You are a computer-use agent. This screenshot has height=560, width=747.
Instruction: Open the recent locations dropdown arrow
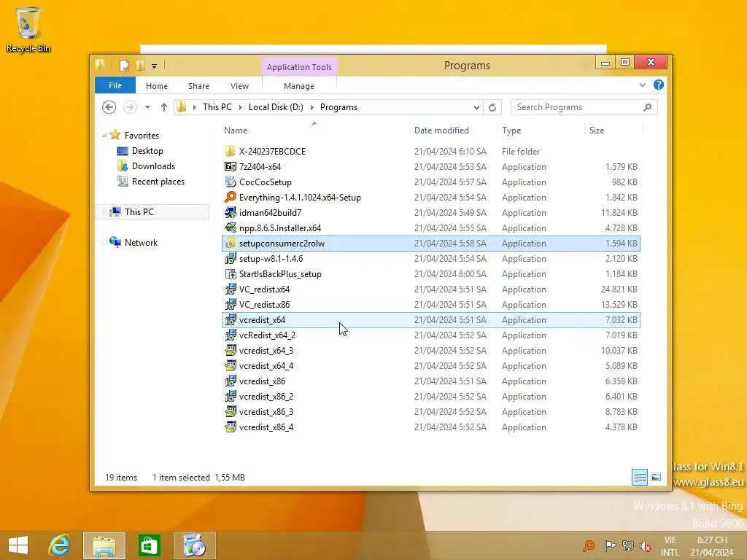coord(147,107)
